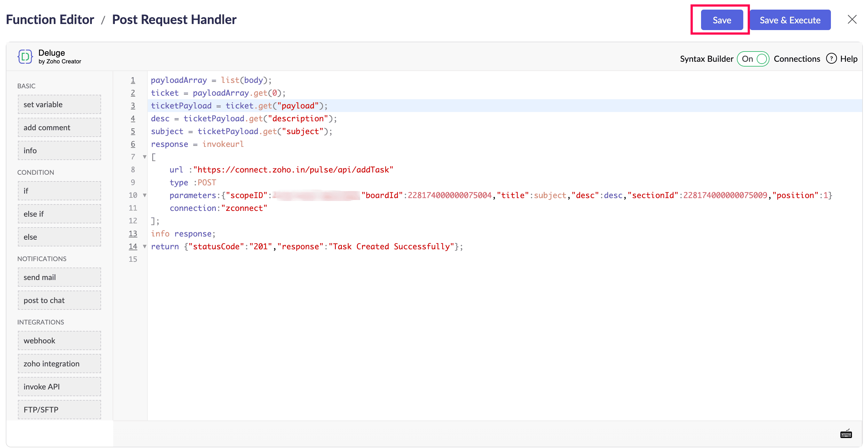The height and width of the screenshot is (448, 868).
Task: Click the 'Post Request Handler' title
Action: tap(174, 20)
